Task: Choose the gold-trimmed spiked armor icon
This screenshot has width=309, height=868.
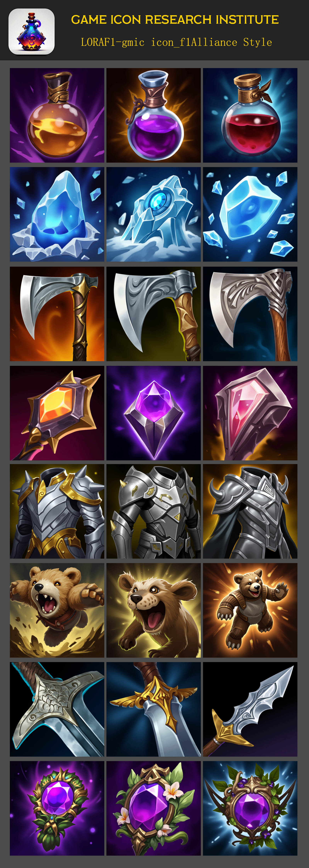Action: point(57,511)
